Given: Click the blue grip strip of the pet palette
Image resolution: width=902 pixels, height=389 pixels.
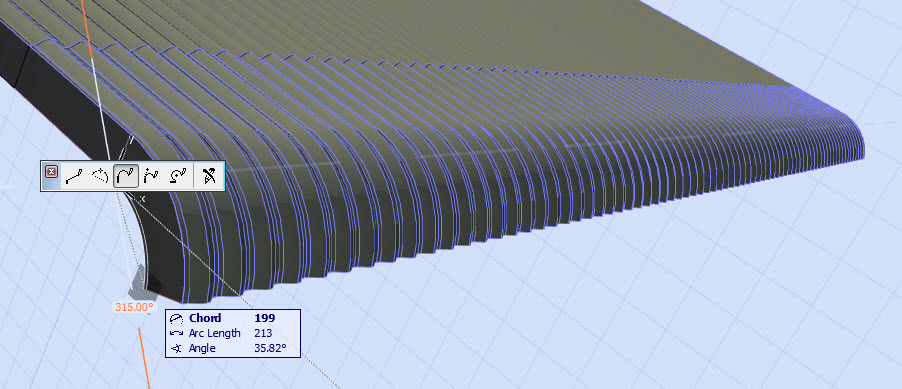Looking at the screenshot, I should [43, 176].
